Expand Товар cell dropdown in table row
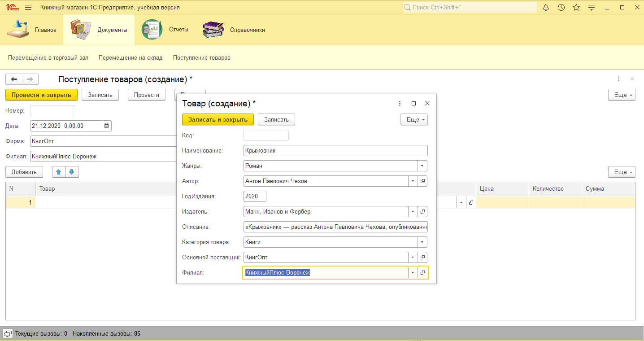Viewport: 644px width, 341px height. [x=461, y=202]
